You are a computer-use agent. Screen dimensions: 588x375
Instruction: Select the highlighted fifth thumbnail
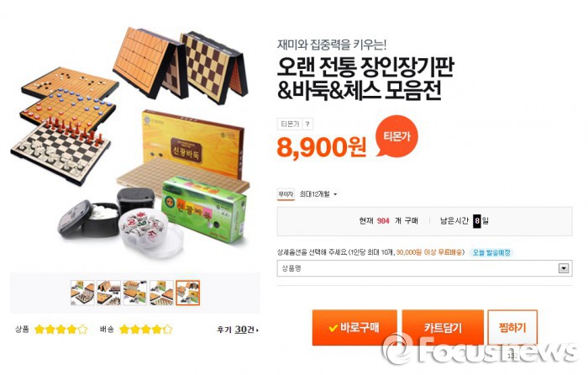(x=188, y=293)
